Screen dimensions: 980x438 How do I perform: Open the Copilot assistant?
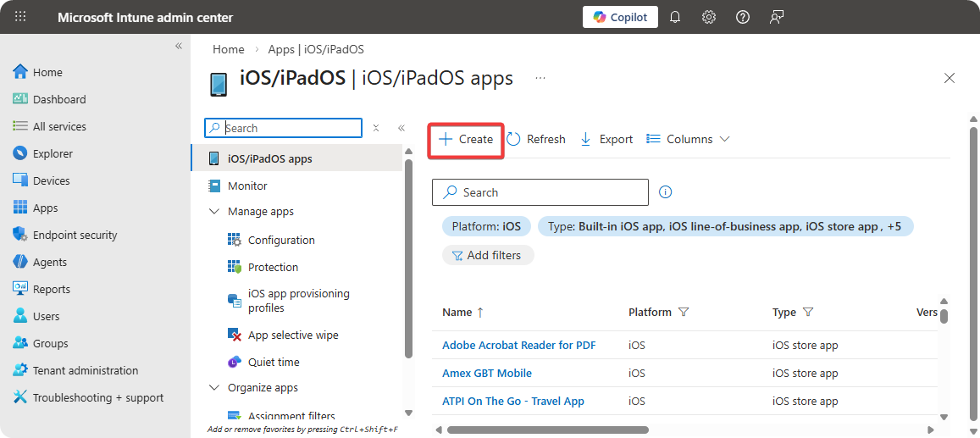(620, 17)
